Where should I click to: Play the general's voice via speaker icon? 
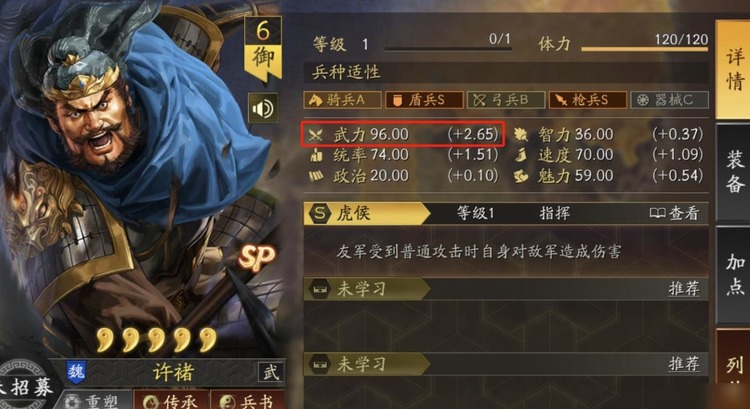[x=263, y=109]
